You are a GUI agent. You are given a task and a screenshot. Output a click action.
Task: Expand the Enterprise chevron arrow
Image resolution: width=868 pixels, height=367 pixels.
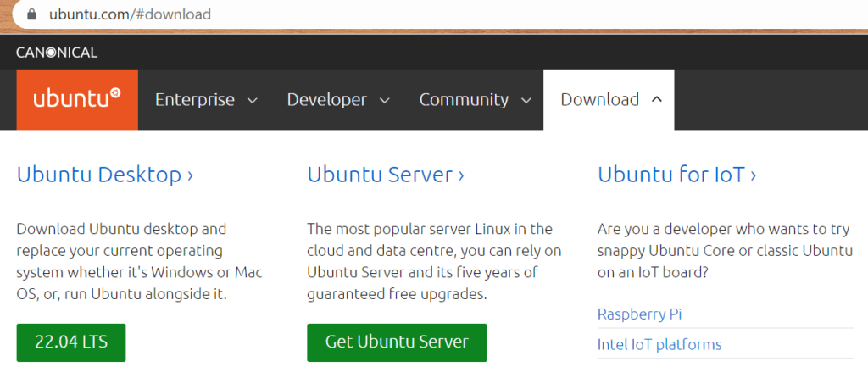252,101
